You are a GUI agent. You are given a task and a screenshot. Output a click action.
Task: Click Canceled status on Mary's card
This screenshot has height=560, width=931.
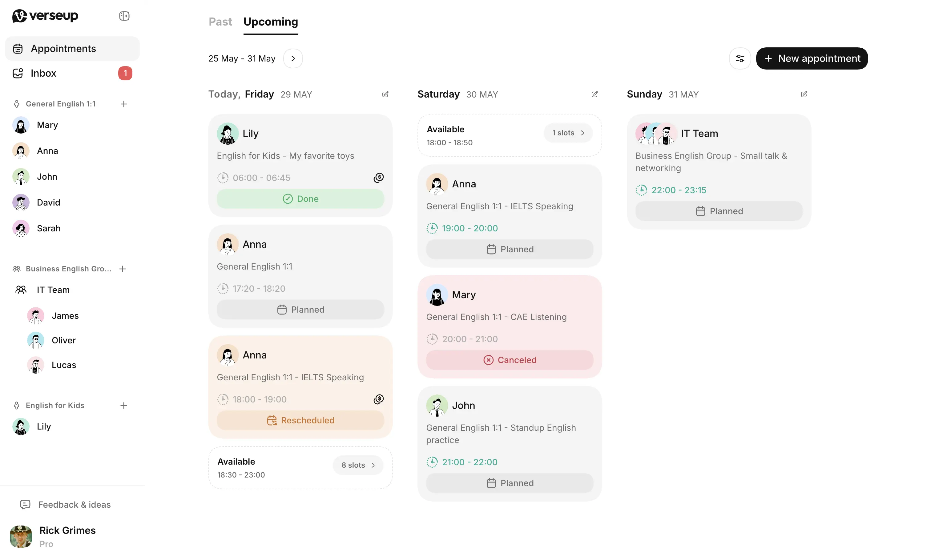click(x=509, y=360)
